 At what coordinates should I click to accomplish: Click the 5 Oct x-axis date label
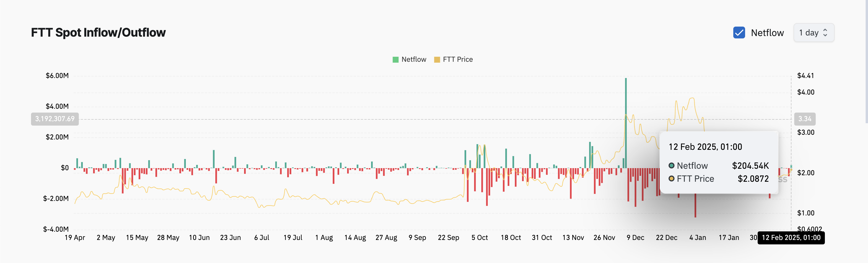tap(479, 238)
